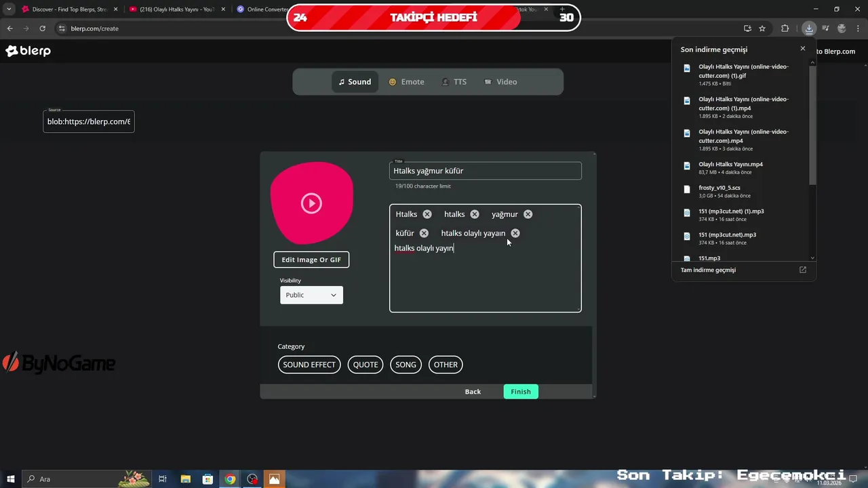Open Chrome downloads toolbar icon
The image size is (868, 488).
pyautogui.click(x=809, y=28)
